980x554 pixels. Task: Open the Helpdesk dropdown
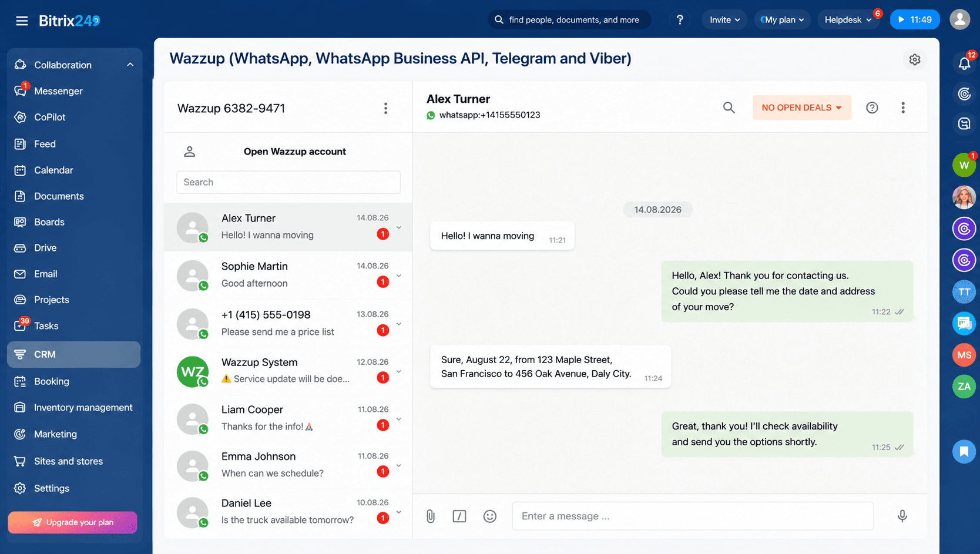point(848,19)
